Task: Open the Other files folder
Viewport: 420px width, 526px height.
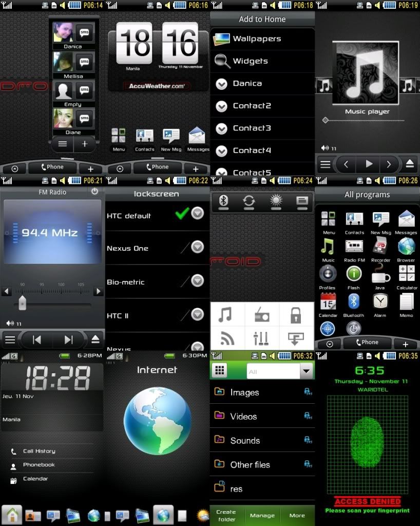Action: (262, 464)
